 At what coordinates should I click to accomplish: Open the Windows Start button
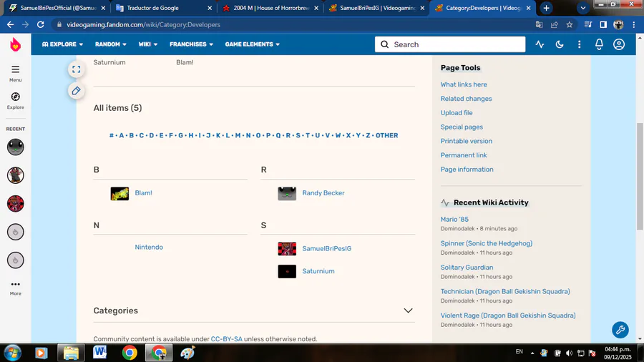13,353
